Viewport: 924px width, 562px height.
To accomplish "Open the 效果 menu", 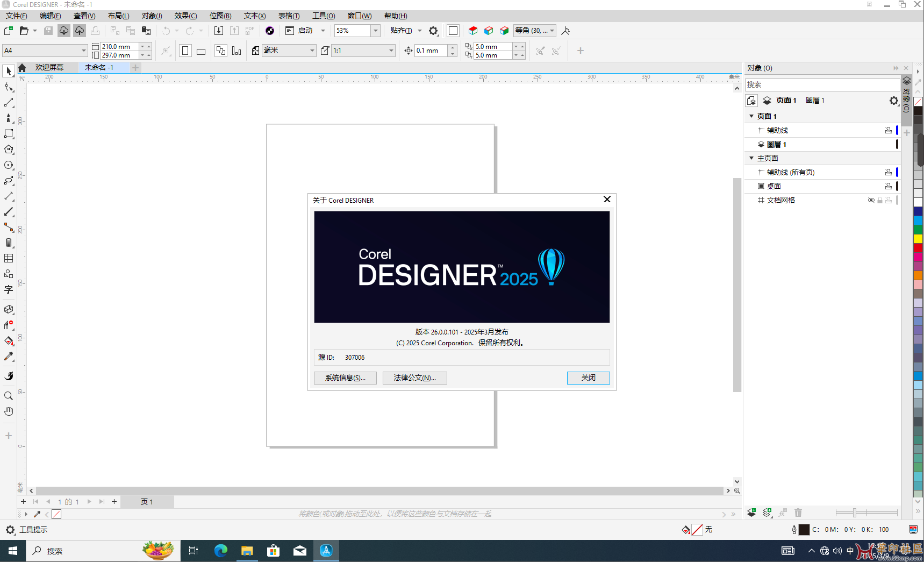I will (x=185, y=16).
